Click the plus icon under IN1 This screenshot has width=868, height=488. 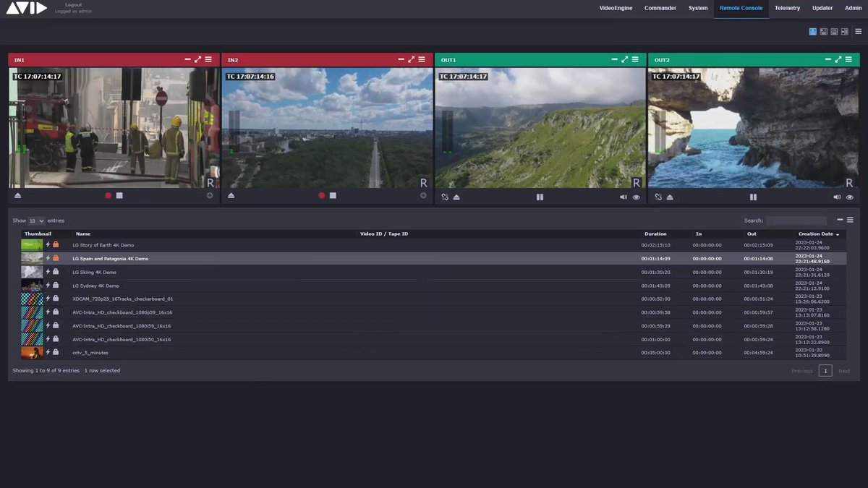pyautogui.click(x=210, y=196)
